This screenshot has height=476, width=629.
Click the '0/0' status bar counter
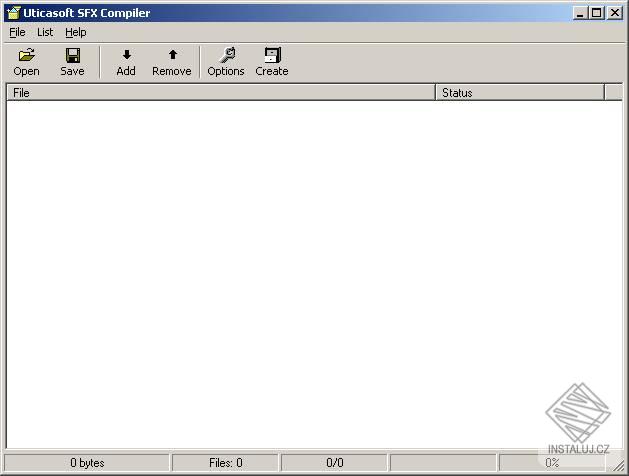(335, 463)
